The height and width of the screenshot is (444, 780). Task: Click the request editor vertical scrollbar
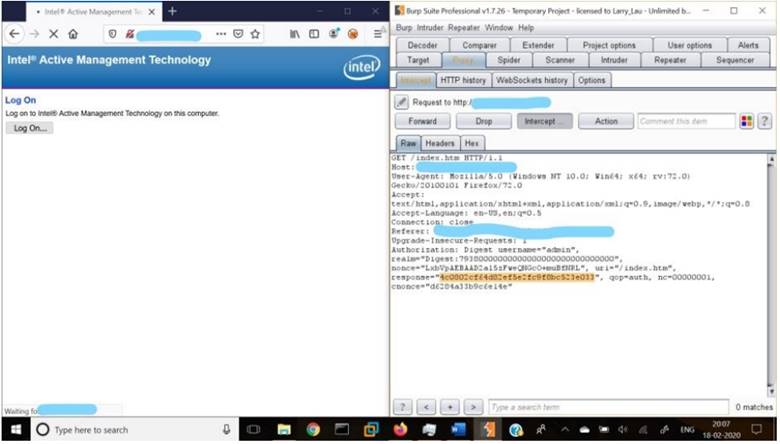771,276
